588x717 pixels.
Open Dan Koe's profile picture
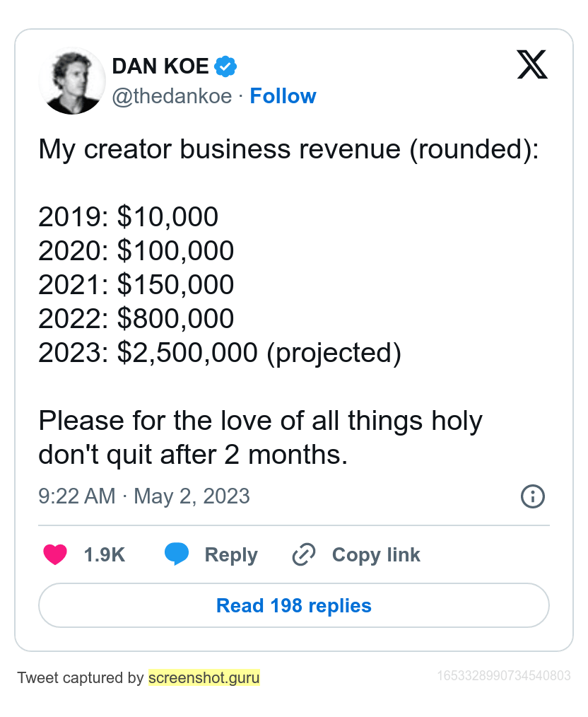(x=72, y=81)
